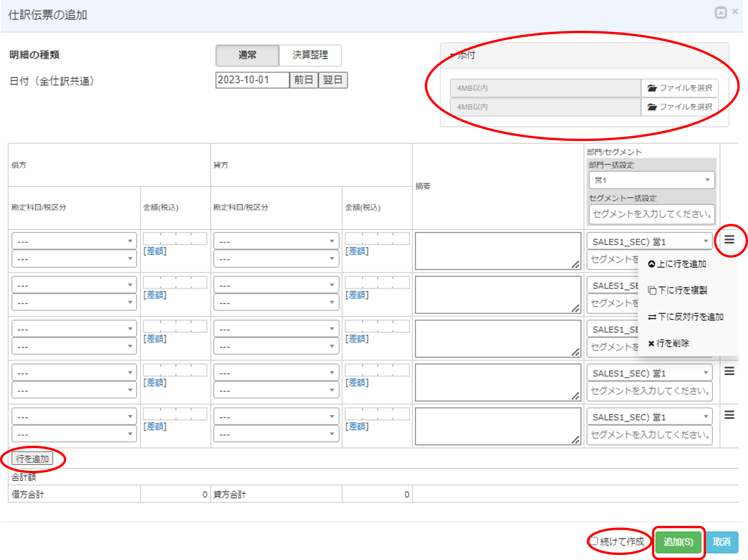Viewport: 748px width, 560px height.
Task: Click the 取消 cancel button
Action: pyautogui.click(x=722, y=542)
